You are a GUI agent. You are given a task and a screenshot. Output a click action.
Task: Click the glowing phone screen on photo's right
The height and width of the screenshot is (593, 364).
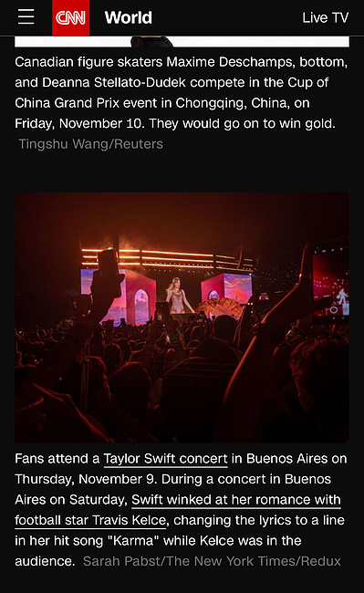point(330,282)
